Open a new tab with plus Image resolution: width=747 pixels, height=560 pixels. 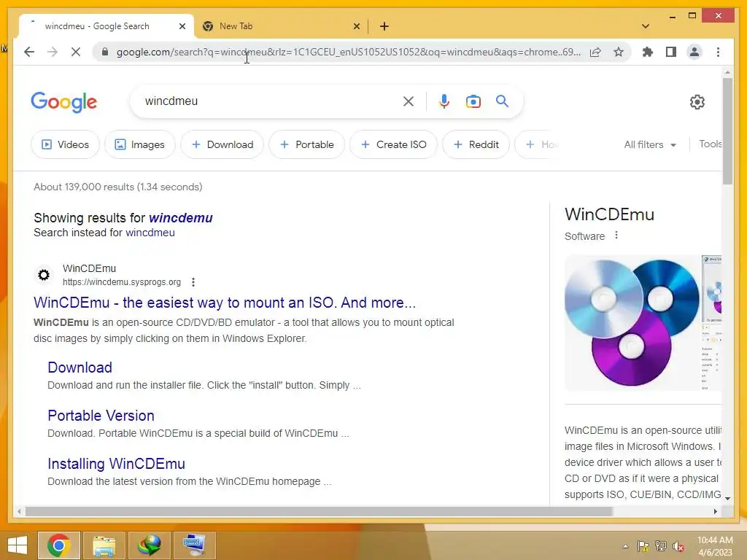click(x=384, y=26)
